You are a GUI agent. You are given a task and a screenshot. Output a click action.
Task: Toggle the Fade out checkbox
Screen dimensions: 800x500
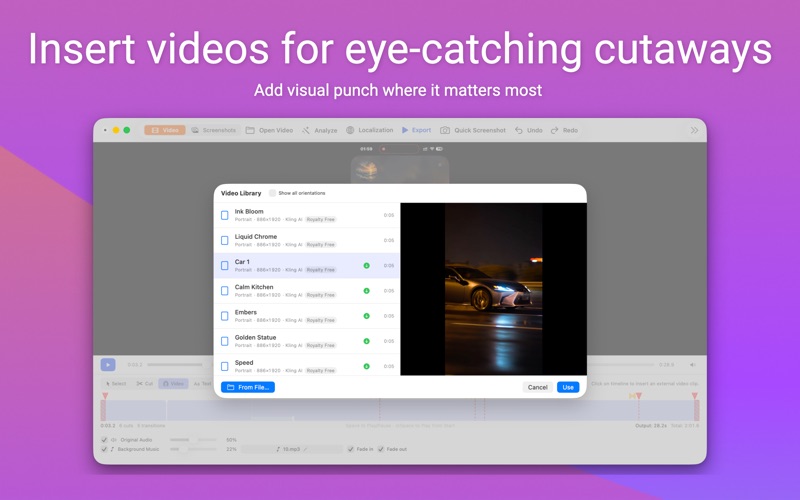pyautogui.click(x=381, y=449)
